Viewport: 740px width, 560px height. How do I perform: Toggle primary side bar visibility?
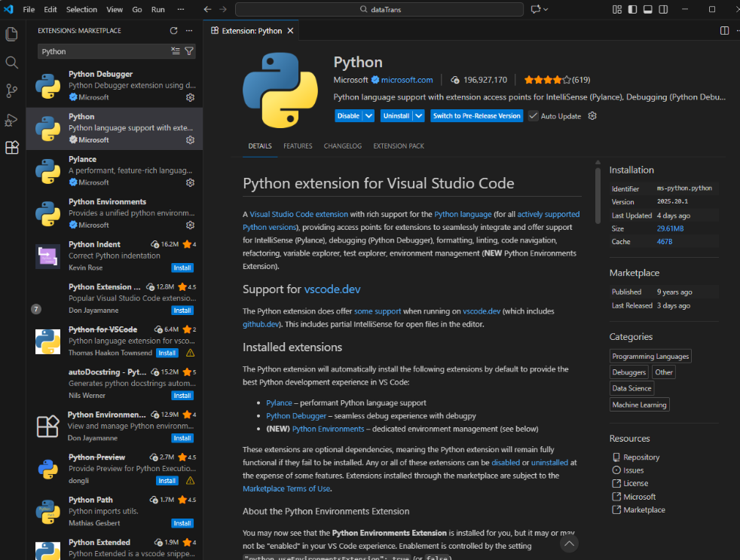[632, 9]
